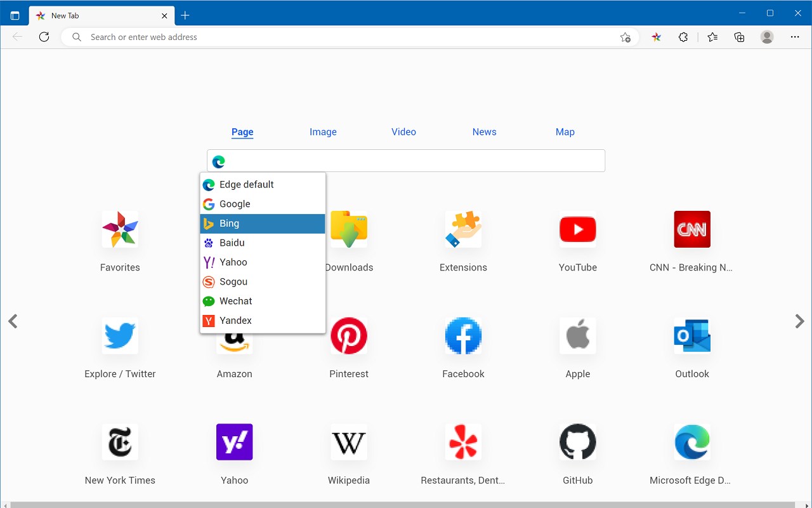
Task: Launch the YouTube tile
Action: point(578,229)
